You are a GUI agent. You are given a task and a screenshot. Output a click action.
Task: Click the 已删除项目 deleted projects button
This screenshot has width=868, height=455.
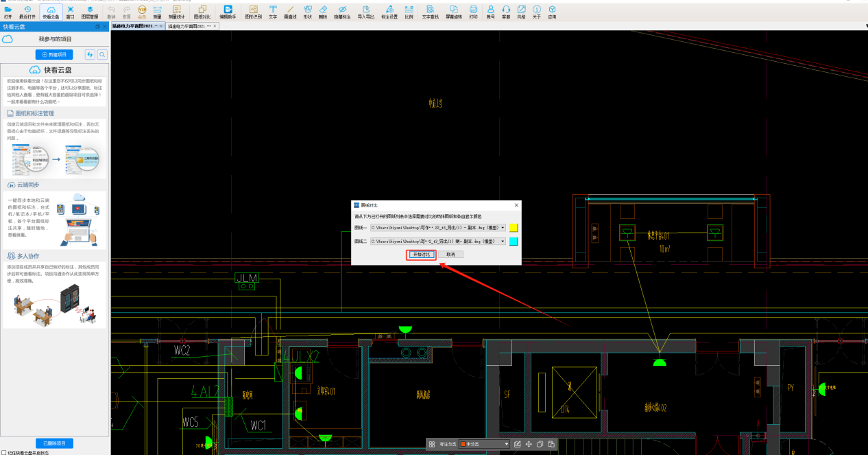point(54,443)
